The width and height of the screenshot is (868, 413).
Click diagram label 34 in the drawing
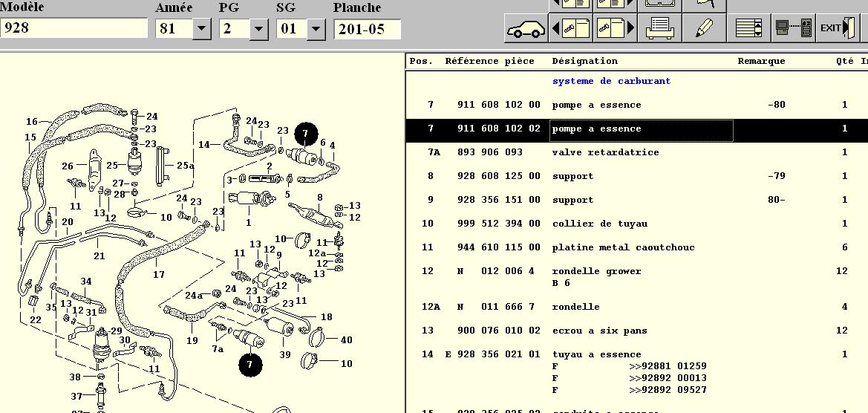click(86, 282)
